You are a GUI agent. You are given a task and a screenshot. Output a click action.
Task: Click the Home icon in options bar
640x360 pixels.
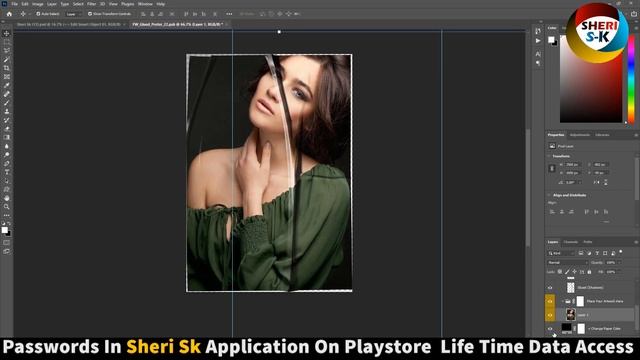coord(9,14)
